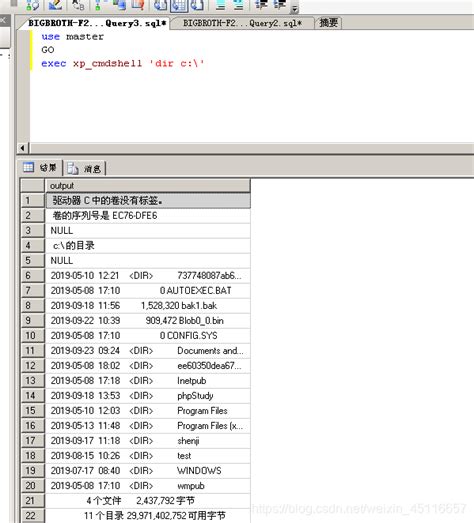The image size is (474, 523).
Task: Place cursor in the xp_cmdshell query line
Action: [x=122, y=63]
